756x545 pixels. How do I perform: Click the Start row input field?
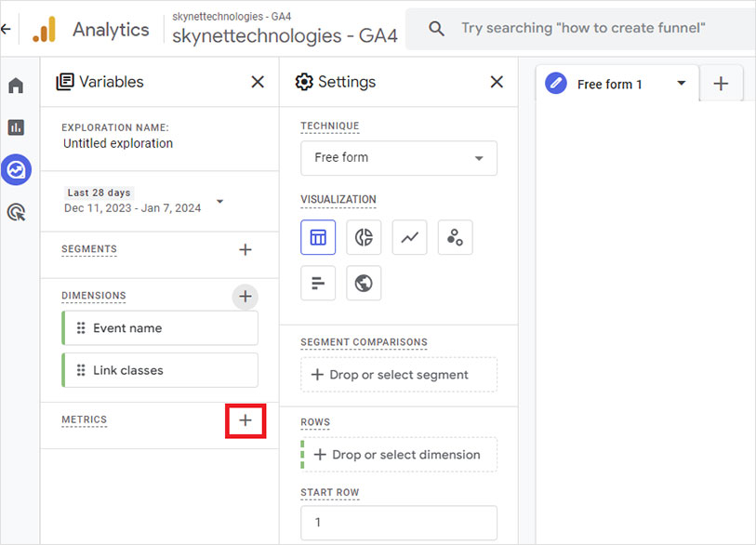coord(398,522)
